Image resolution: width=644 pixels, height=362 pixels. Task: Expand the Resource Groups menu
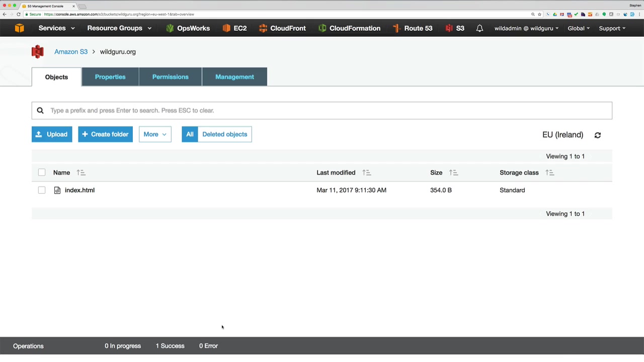pos(119,28)
